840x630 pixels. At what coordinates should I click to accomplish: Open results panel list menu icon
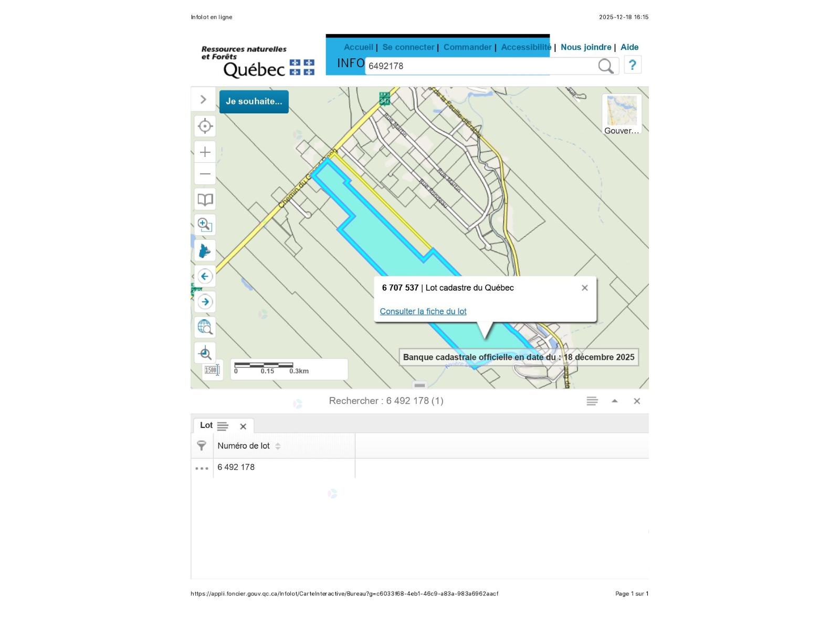click(x=592, y=401)
